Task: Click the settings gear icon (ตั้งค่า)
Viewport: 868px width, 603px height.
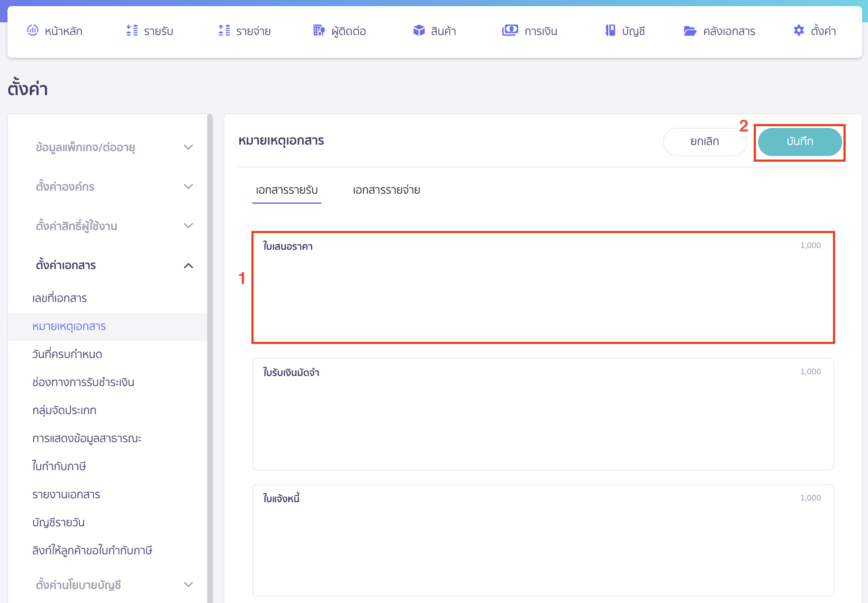Action: (798, 30)
